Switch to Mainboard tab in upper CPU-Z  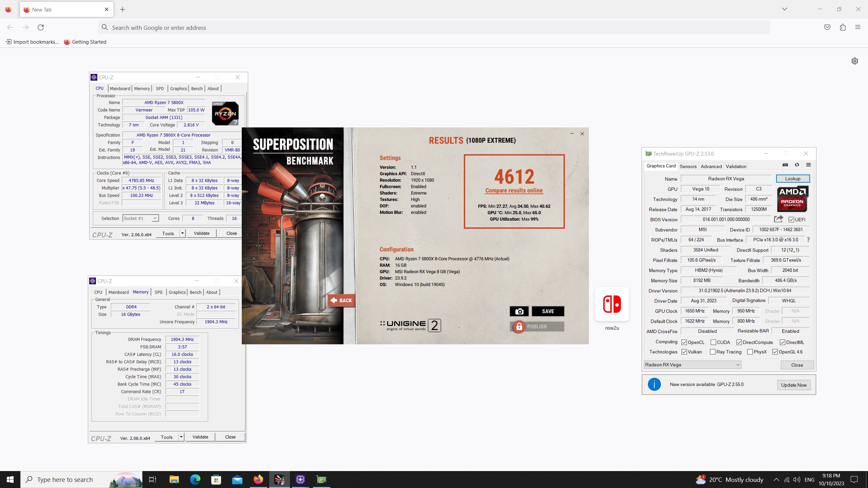[x=120, y=88]
